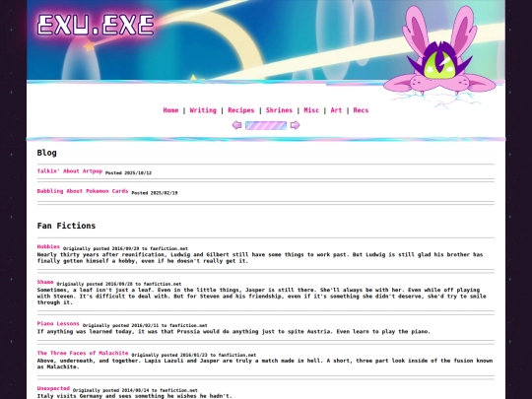Click the striped webring banner button
This screenshot has width=532, height=399.
tap(266, 125)
